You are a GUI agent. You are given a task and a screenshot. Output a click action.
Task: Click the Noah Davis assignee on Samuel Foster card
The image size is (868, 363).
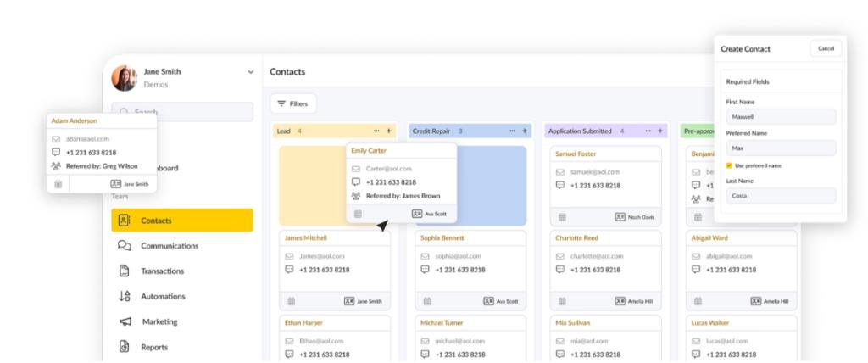coord(635,217)
